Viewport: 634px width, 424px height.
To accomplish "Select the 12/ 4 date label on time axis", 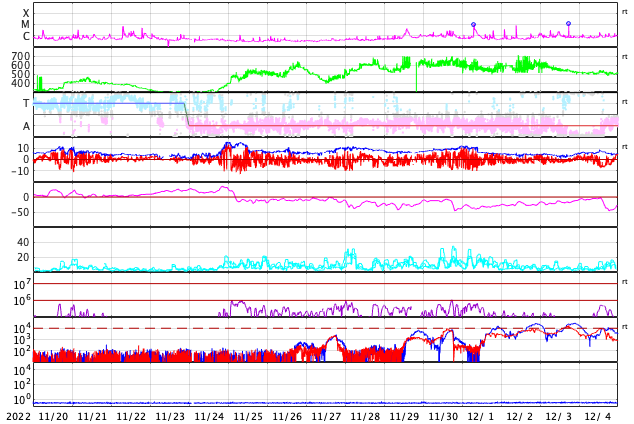I will [598, 416].
